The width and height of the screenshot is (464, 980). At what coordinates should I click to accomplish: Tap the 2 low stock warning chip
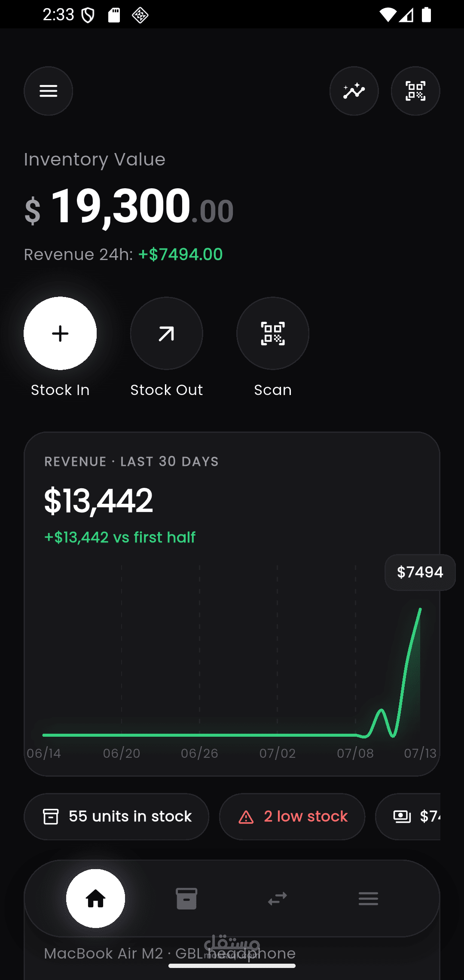(292, 816)
